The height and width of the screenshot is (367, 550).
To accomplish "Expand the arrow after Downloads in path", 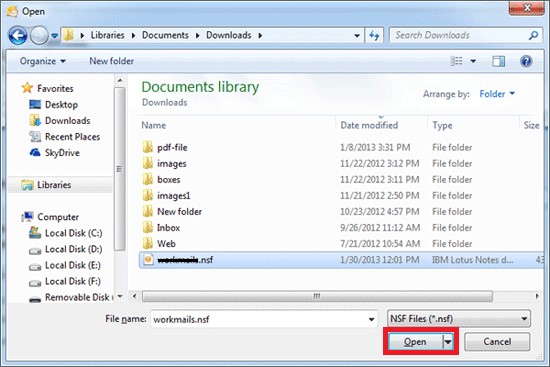I will click(260, 35).
